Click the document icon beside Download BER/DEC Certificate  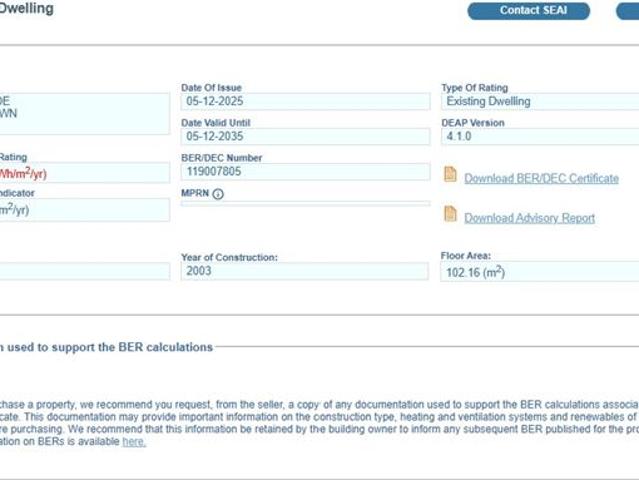point(450,175)
